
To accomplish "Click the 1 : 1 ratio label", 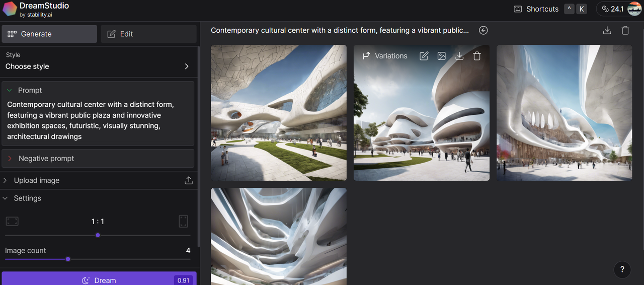I will click(98, 221).
